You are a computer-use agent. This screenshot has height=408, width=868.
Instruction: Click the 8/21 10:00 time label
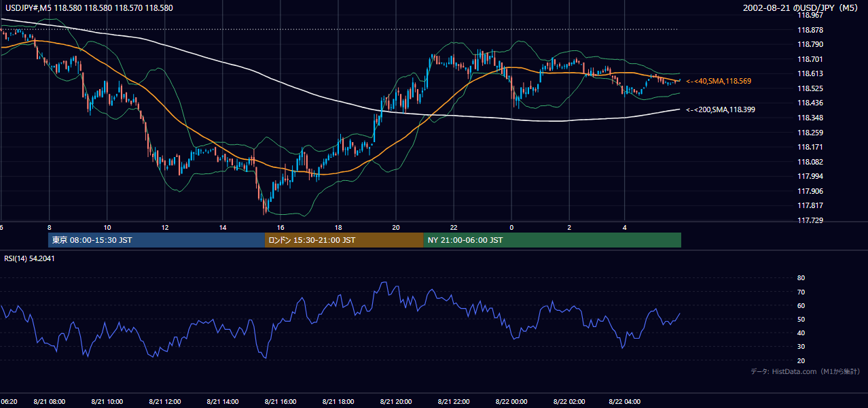click(107, 402)
